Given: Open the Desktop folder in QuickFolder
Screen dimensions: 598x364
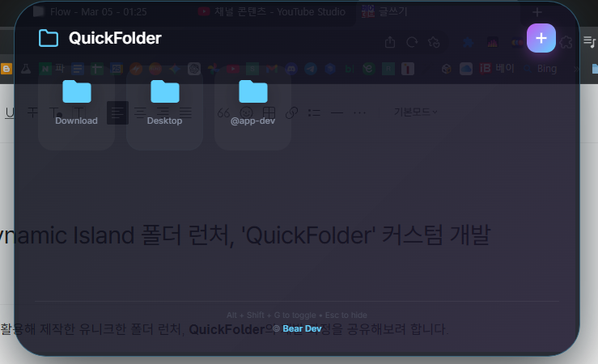Looking at the screenshot, I should coord(164,108).
